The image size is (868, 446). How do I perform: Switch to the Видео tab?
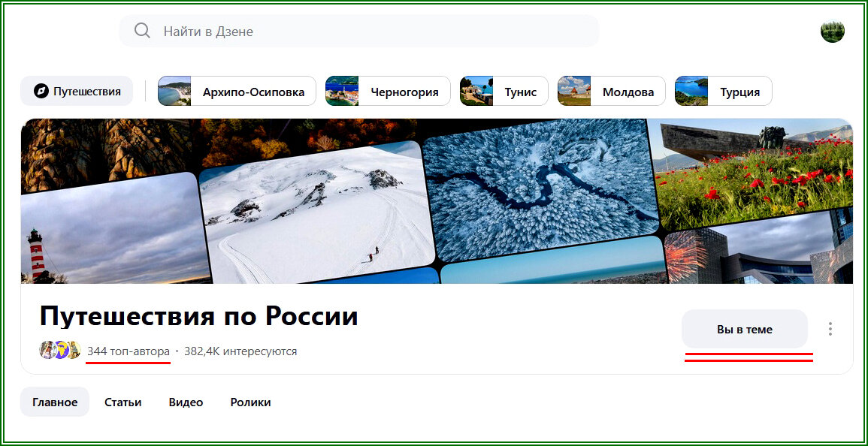click(x=185, y=402)
